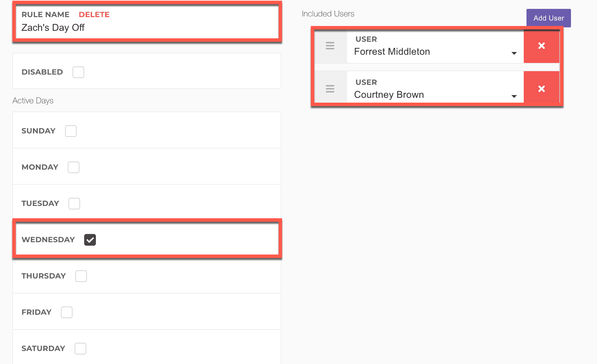Toggle the Disabled checkbox
This screenshot has height=364, width=597.
pos(78,72)
